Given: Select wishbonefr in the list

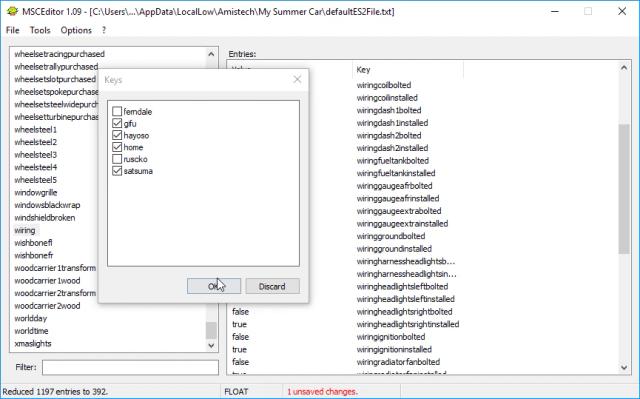Looking at the screenshot, I should [34, 256].
